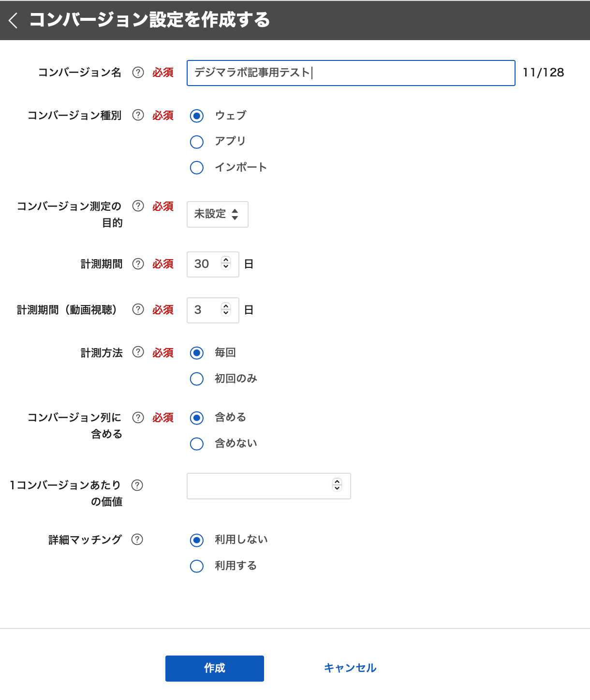Select the アプリ conversion type

[197, 142]
